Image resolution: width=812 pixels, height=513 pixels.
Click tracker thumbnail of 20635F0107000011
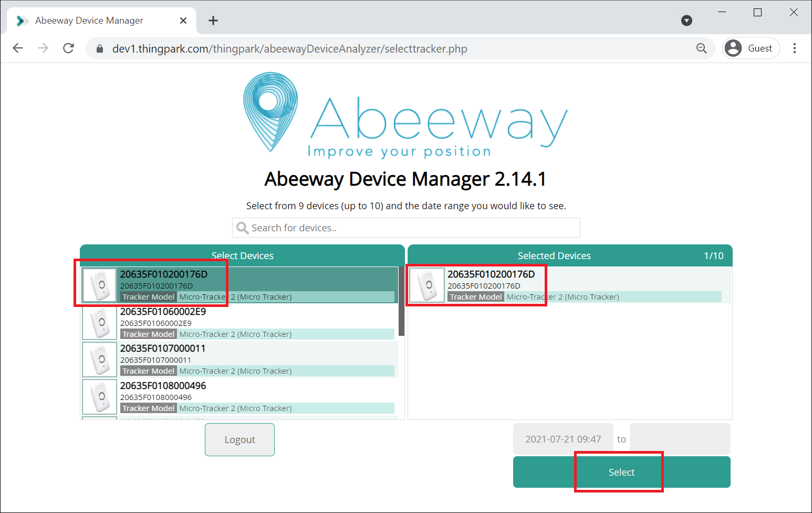[99, 360]
